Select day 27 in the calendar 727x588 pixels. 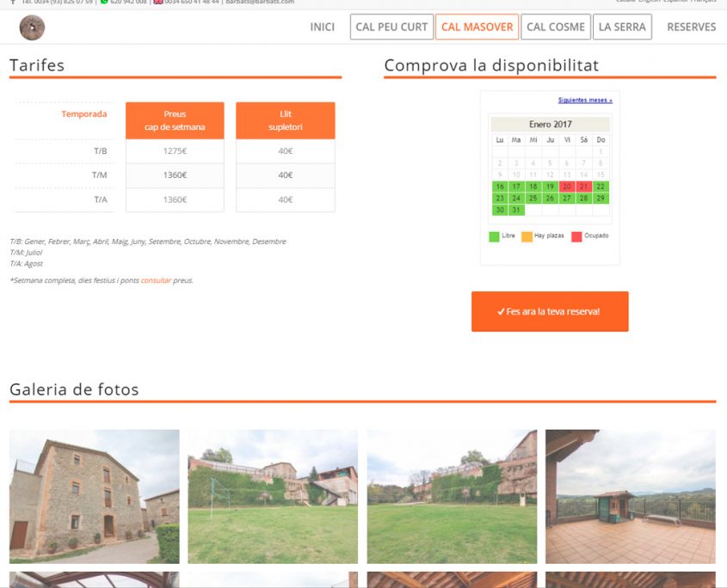pyautogui.click(x=567, y=198)
